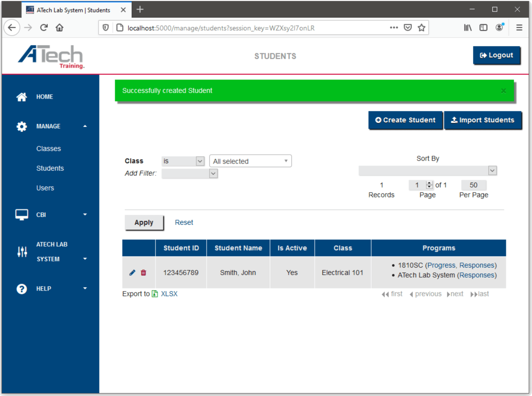Open Users in the sidebar menu
Image resolution: width=532 pixels, height=396 pixels.
(45, 188)
